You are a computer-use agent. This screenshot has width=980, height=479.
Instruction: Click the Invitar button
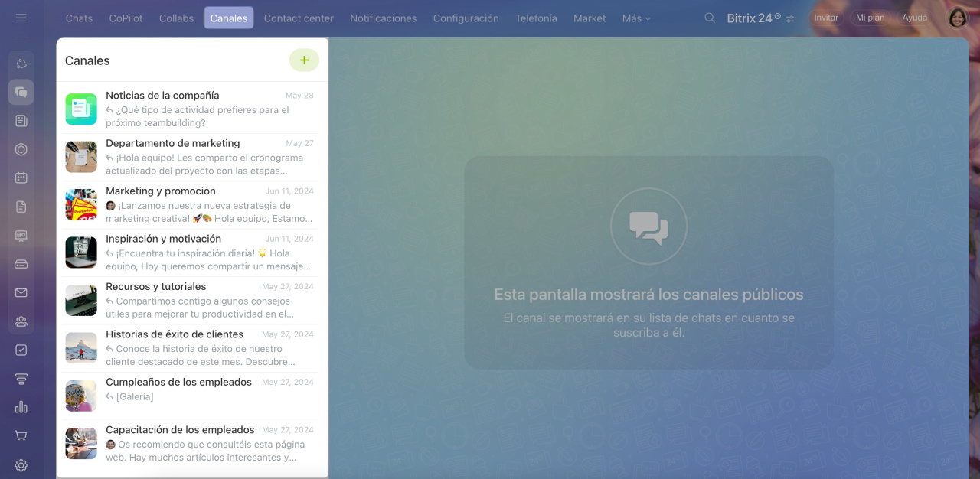click(826, 18)
